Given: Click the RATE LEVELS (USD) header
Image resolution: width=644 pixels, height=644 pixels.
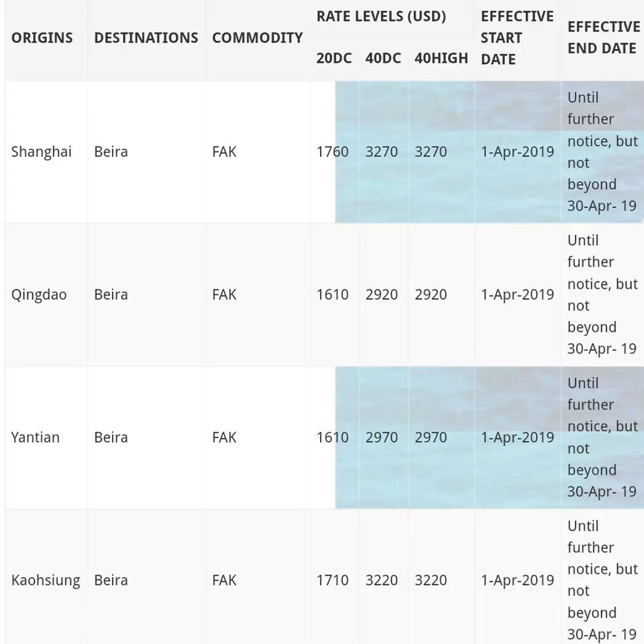Looking at the screenshot, I should (381, 17).
